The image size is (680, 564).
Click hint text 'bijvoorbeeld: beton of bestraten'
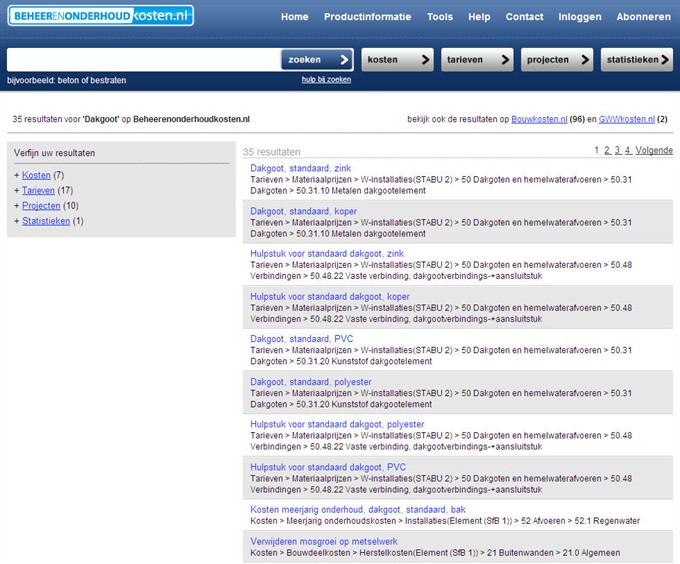click(x=66, y=80)
